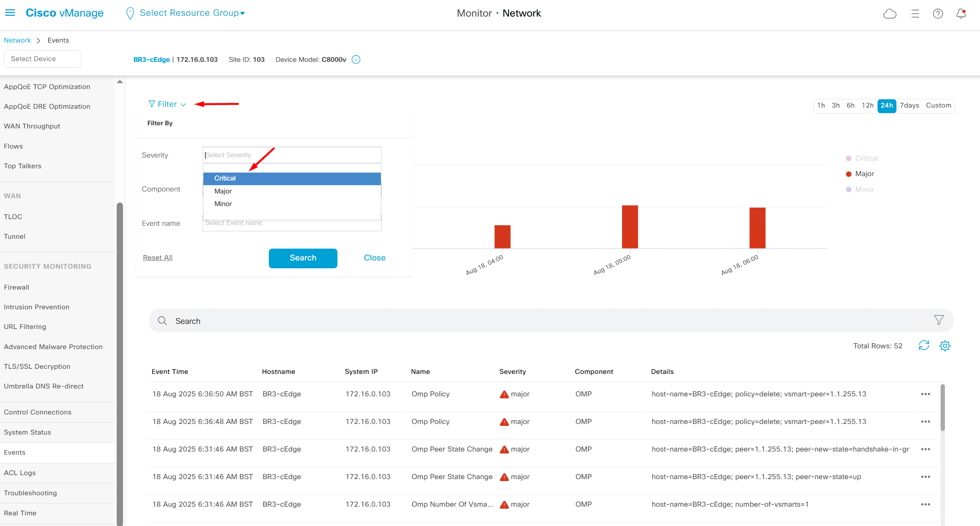This screenshot has width=980, height=526.
Task: Open Control Connections in sidebar
Action: [x=37, y=412]
